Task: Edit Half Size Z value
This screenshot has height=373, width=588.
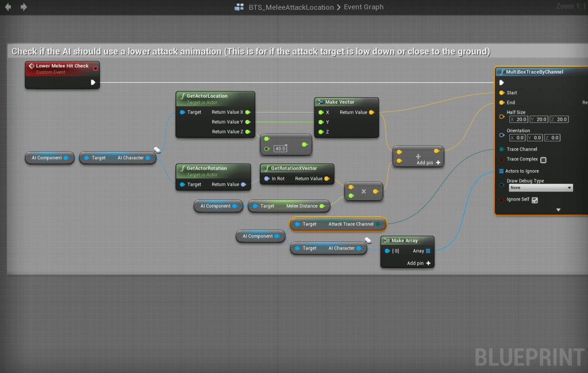Action: coord(559,119)
